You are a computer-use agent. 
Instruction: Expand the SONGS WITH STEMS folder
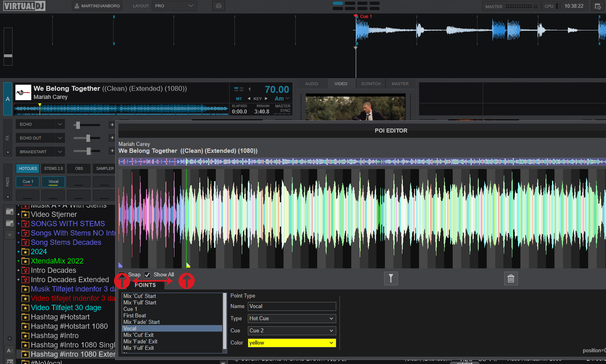point(18,224)
